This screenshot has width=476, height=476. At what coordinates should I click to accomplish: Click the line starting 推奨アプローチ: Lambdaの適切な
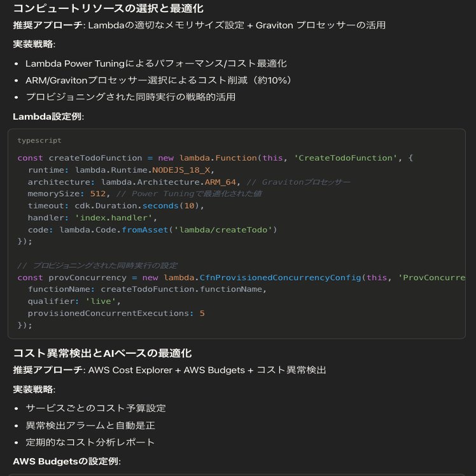coord(199,25)
